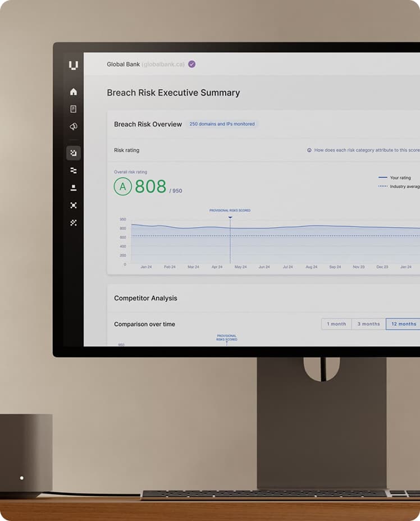Click the cloud megaphone sidebar icon
Viewport: 420px width, 521px height.
tap(74, 126)
